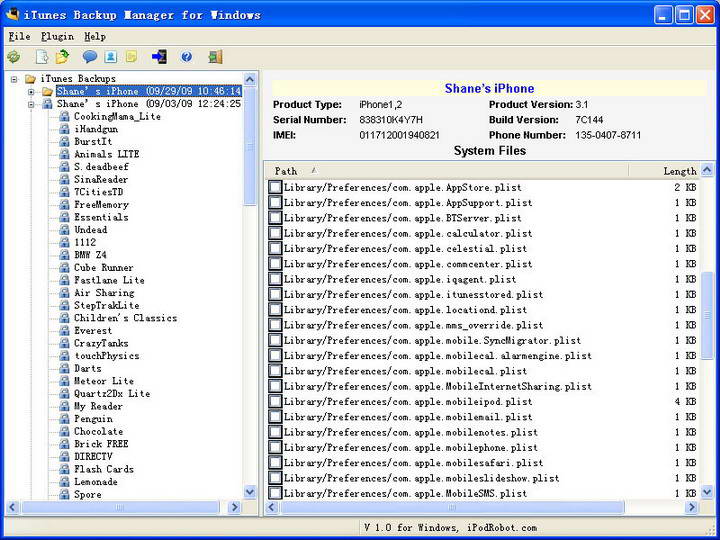The image size is (720, 540).
Task: Open the Help menu
Action: click(x=95, y=37)
